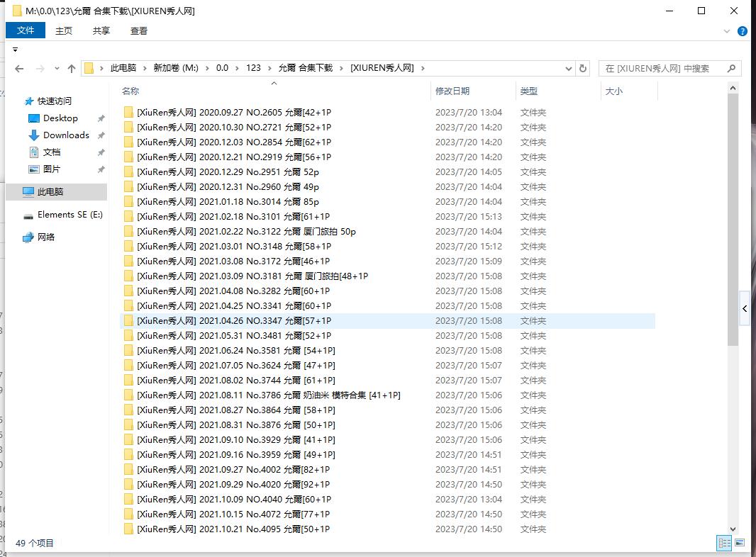
Task: Open Elements SE (E:) drive
Action: [70, 215]
